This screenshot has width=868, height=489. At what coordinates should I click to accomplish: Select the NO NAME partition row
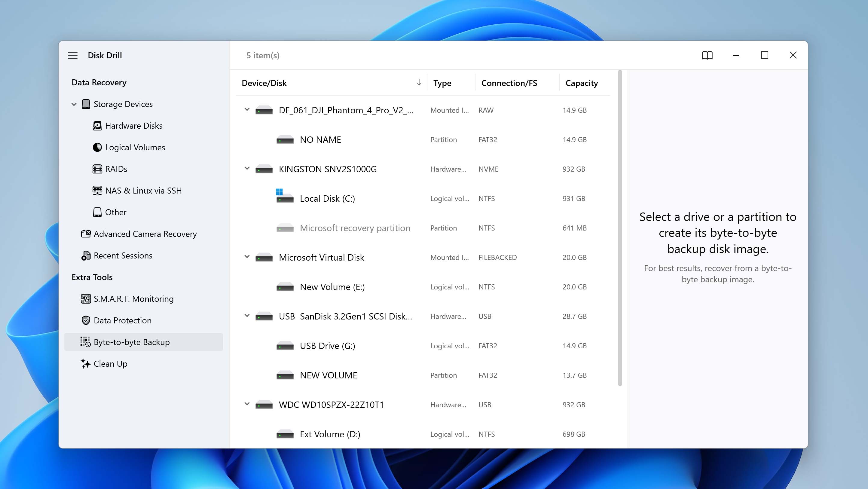pos(423,140)
